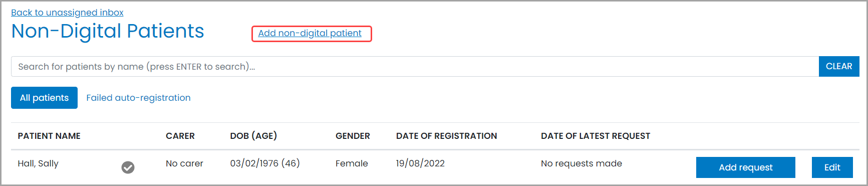Select the All patients tab
Screen dimensions: 868x186
click(44, 98)
